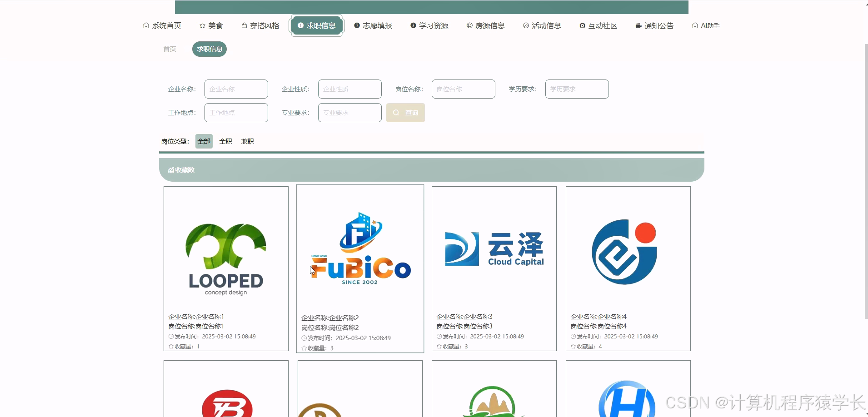Focus the 岗位名称 input field
The height and width of the screenshot is (417, 868).
(464, 89)
